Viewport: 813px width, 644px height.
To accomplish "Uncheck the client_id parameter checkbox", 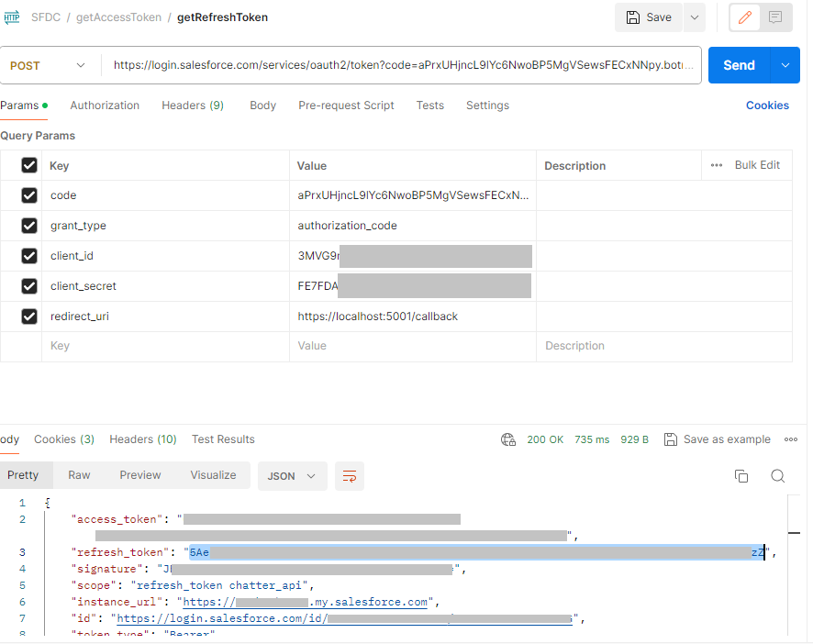I will click(29, 256).
